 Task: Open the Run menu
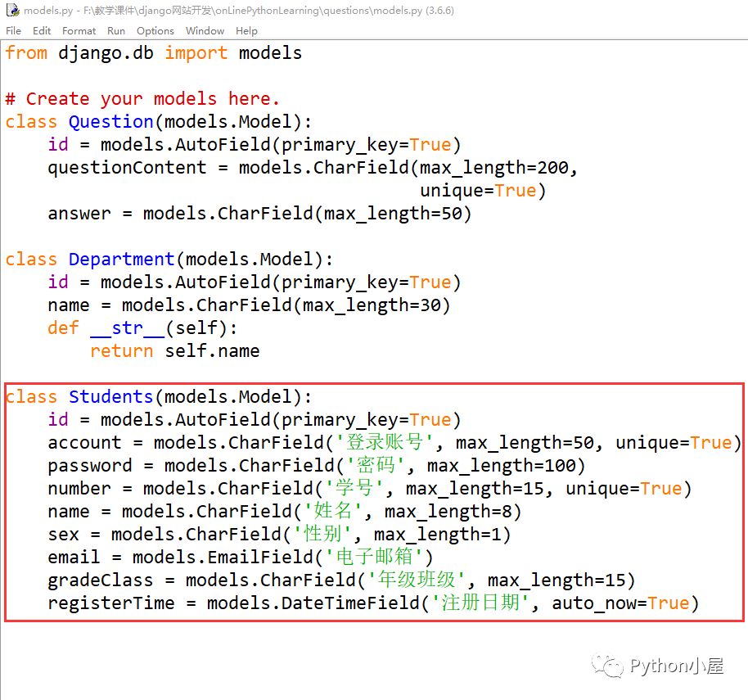coord(116,31)
